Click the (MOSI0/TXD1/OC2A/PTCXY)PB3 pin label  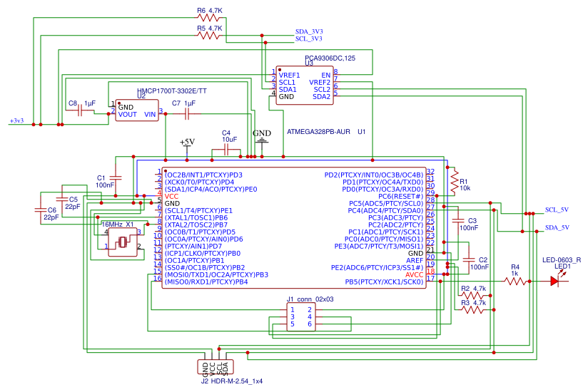(216, 274)
